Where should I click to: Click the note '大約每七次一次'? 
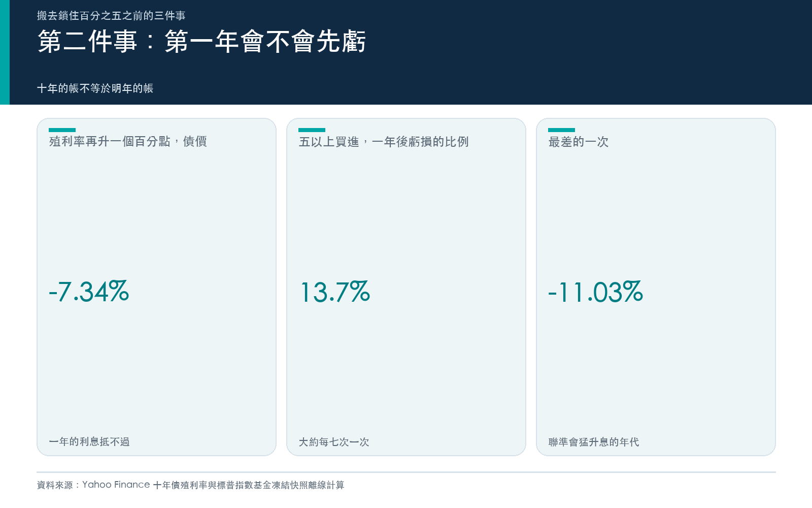click(x=334, y=442)
